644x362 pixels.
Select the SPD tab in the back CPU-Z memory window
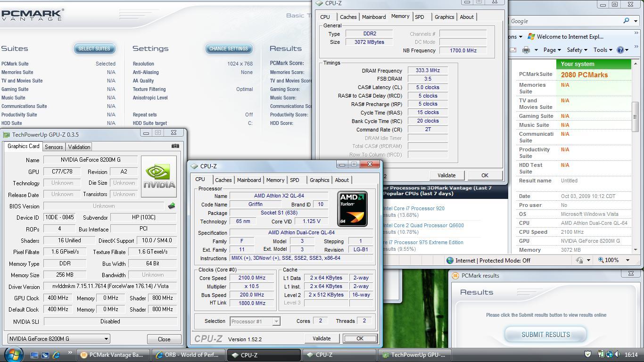pos(419,17)
